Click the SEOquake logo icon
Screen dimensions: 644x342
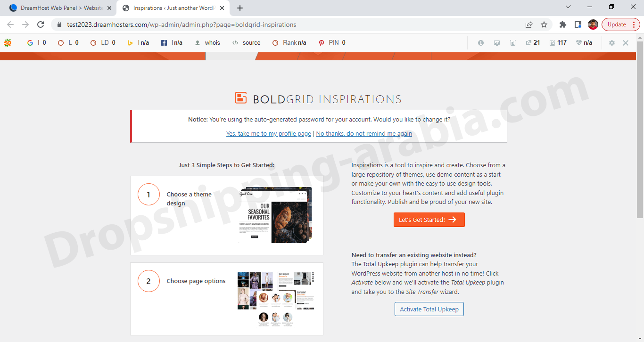[x=8, y=43]
